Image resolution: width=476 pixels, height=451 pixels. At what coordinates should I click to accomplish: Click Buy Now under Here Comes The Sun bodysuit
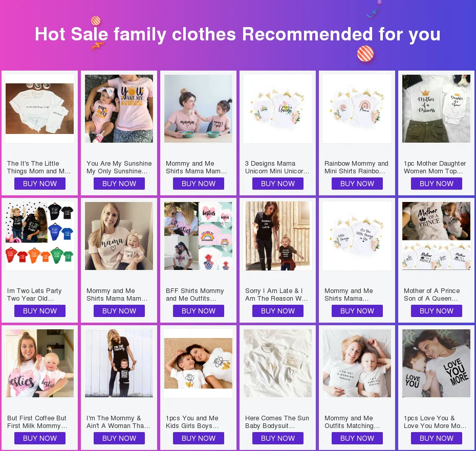pyautogui.click(x=278, y=438)
